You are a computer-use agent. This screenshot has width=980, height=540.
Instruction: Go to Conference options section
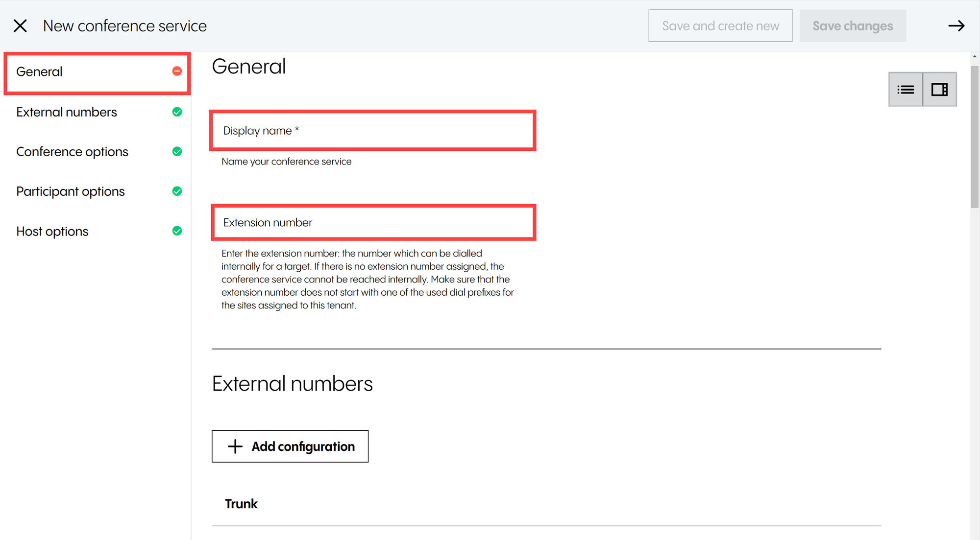(x=72, y=152)
